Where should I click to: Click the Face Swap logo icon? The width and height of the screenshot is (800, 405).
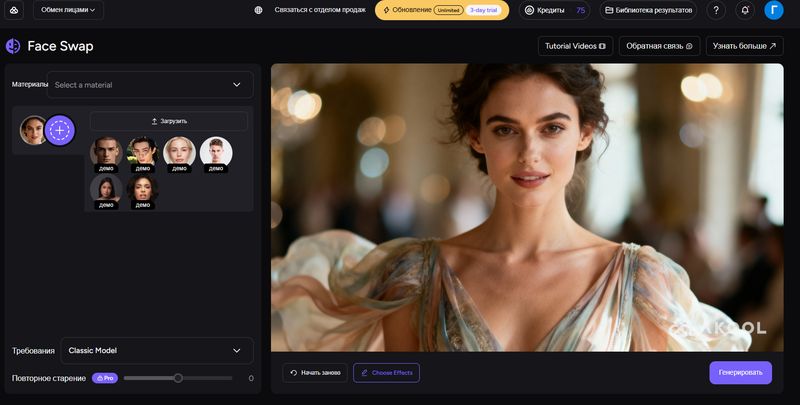point(13,46)
